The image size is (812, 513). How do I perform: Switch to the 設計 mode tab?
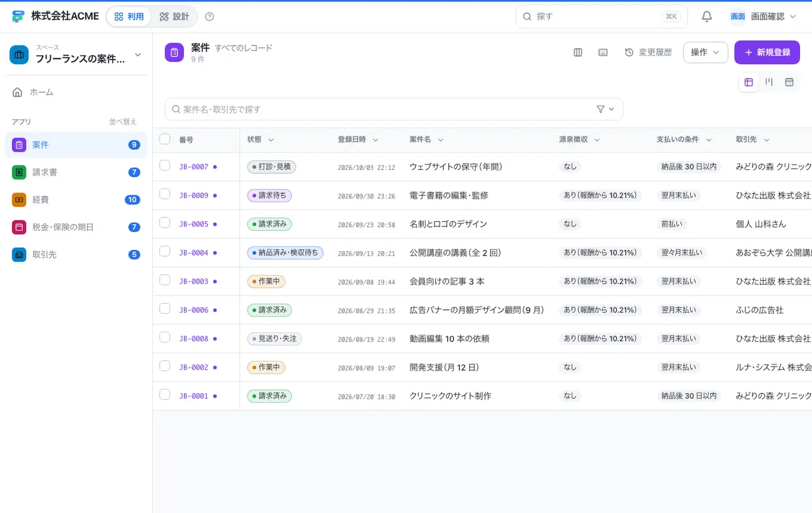(x=174, y=16)
